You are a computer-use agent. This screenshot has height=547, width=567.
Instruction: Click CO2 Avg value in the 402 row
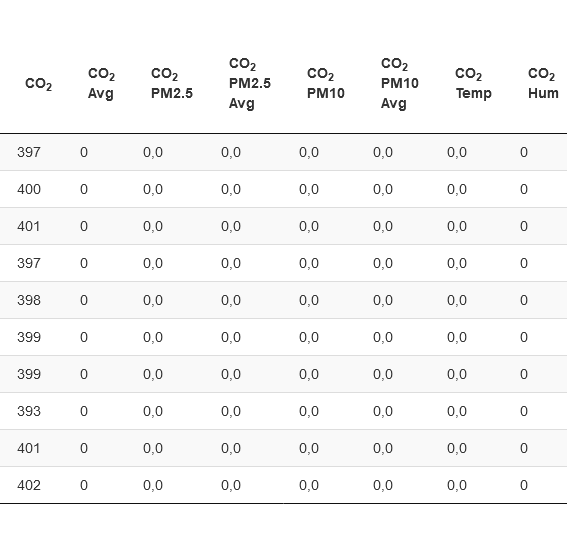pos(84,485)
